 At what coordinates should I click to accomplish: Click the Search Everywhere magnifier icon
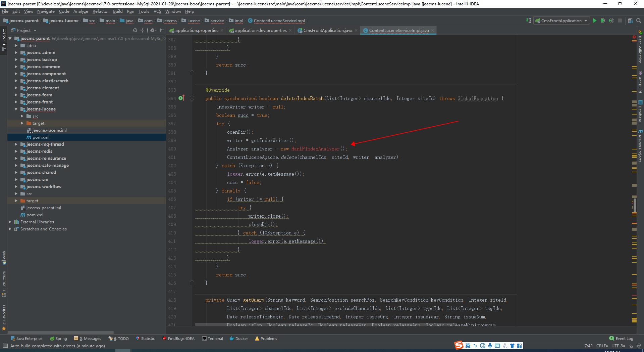639,21
